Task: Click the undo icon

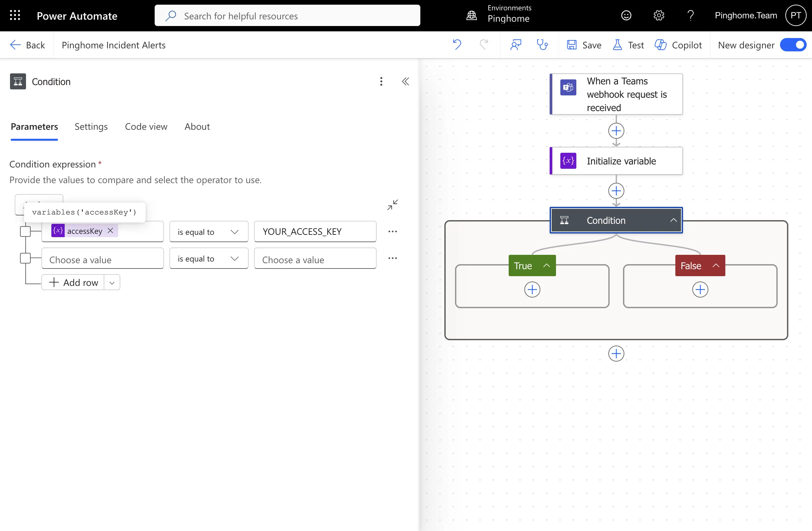Action: [457, 45]
